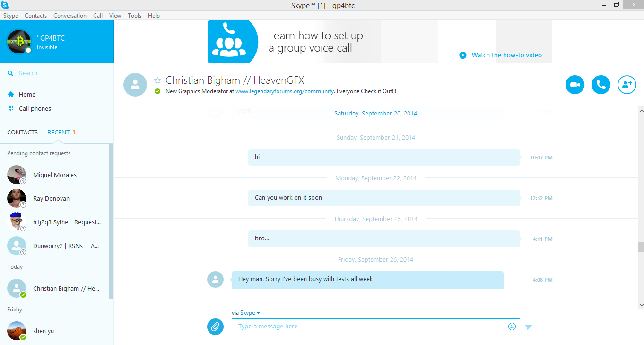
Task: Click the green status indicator under Christian's name
Action: [x=157, y=91]
